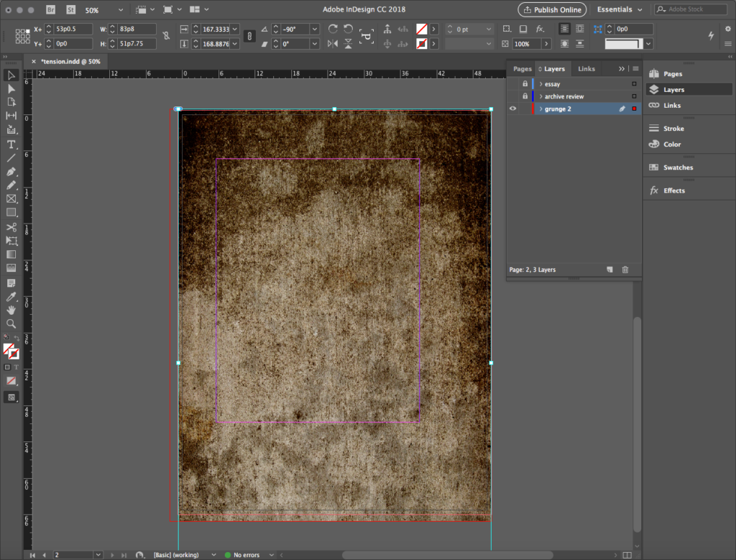Click the Publish Online button
Screen dimensions: 736x560
pyautogui.click(x=552, y=10)
